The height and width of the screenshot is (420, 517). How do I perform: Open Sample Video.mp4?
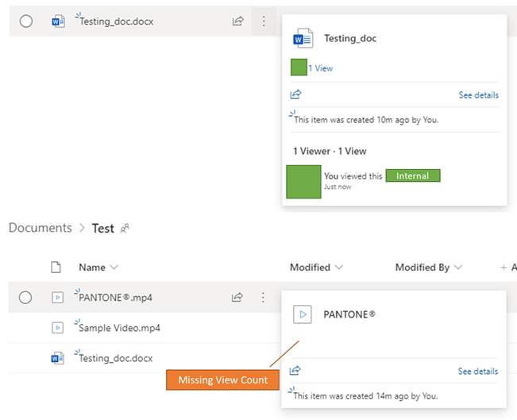coord(119,328)
